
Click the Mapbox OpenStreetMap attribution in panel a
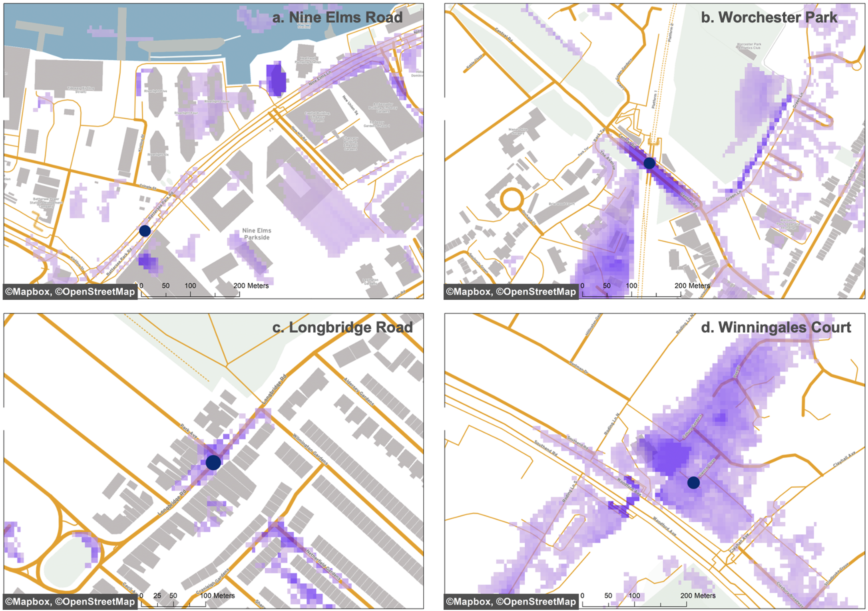click(70, 292)
